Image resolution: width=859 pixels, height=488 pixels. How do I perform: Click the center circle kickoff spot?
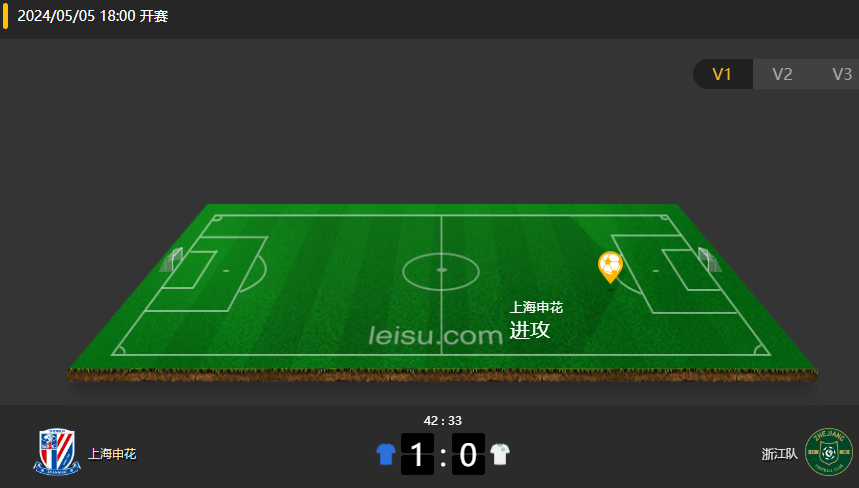pos(442,270)
